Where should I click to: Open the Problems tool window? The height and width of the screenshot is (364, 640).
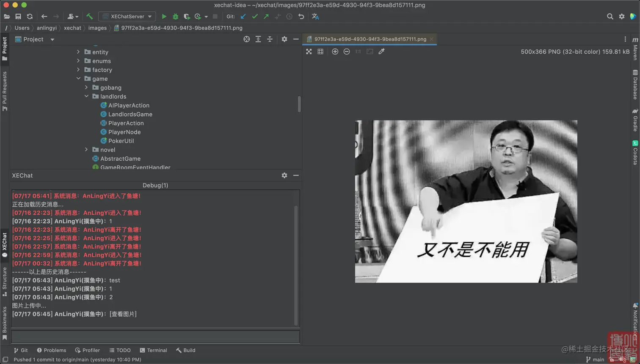[51, 350]
